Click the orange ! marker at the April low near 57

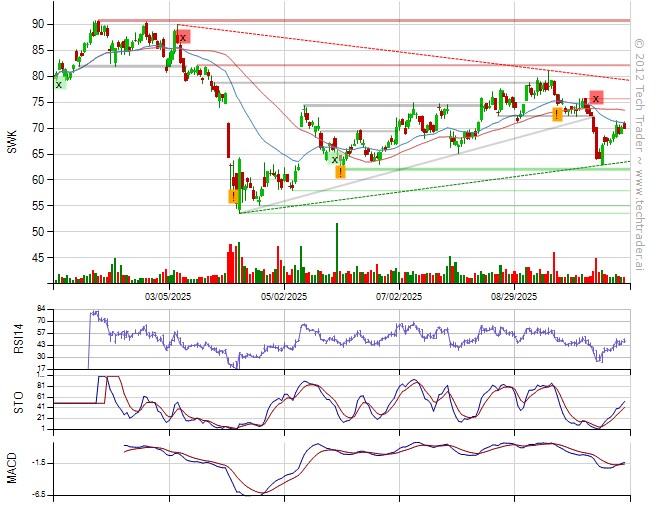234,196
